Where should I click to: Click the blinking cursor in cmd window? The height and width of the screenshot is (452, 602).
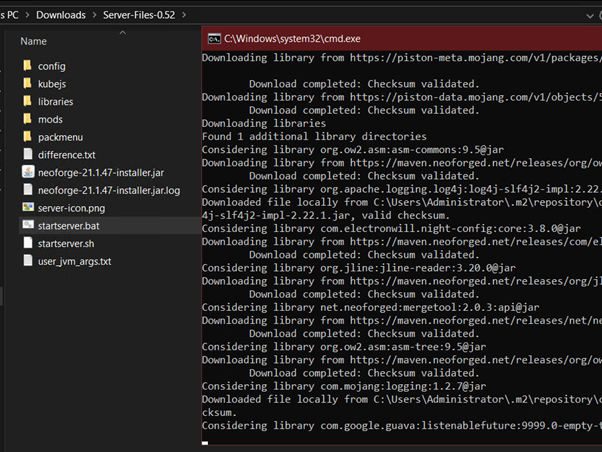pos(205,443)
